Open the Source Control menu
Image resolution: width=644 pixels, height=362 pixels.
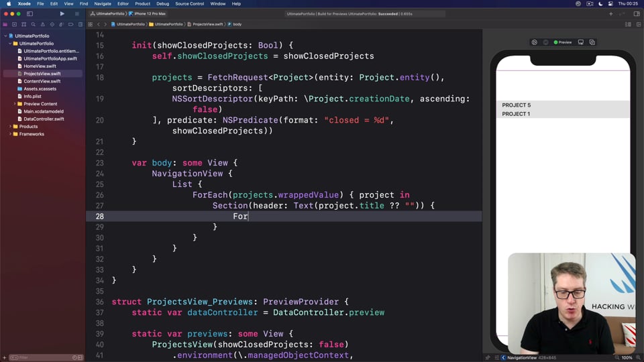pyautogui.click(x=189, y=4)
